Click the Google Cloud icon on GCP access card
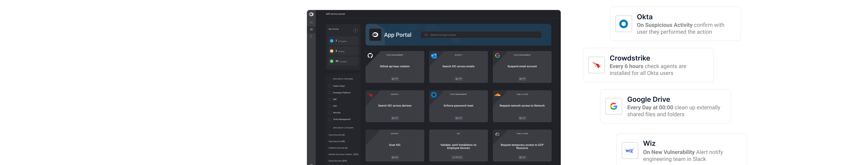868x165 pixels. [497, 134]
